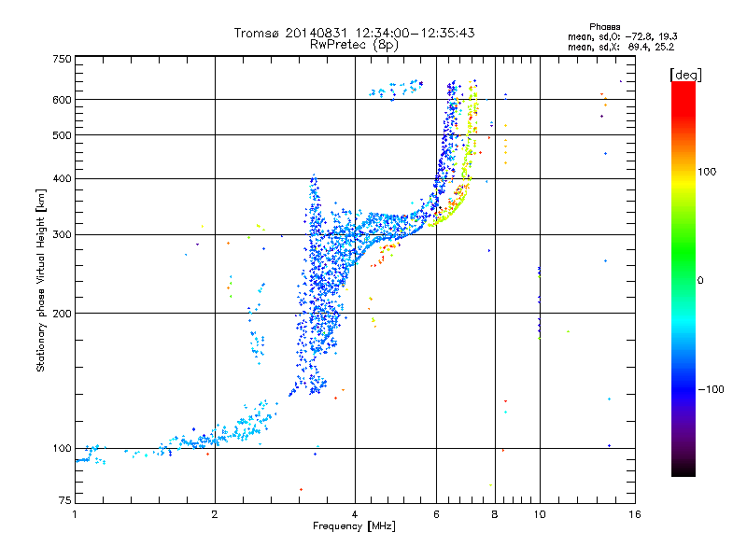
Task: Click the blue echo cluster above 600 km near 5 MHz
Action: pos(396,89)
